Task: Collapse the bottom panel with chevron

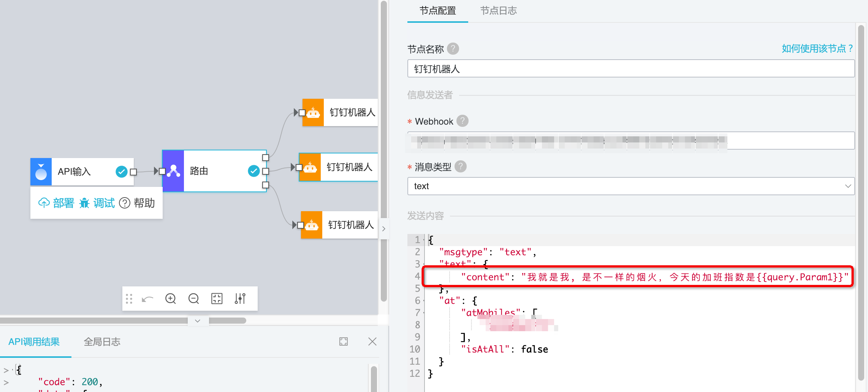Action: point(198,321)
